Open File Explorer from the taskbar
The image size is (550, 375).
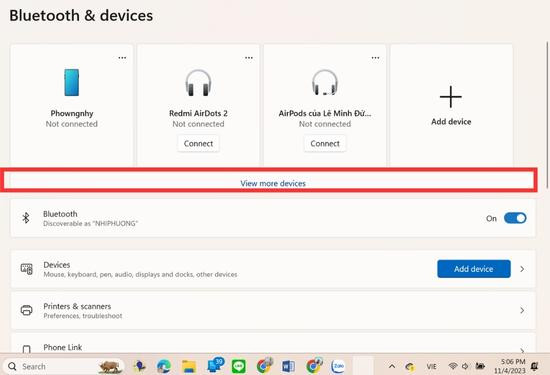(x=189, y=366)
